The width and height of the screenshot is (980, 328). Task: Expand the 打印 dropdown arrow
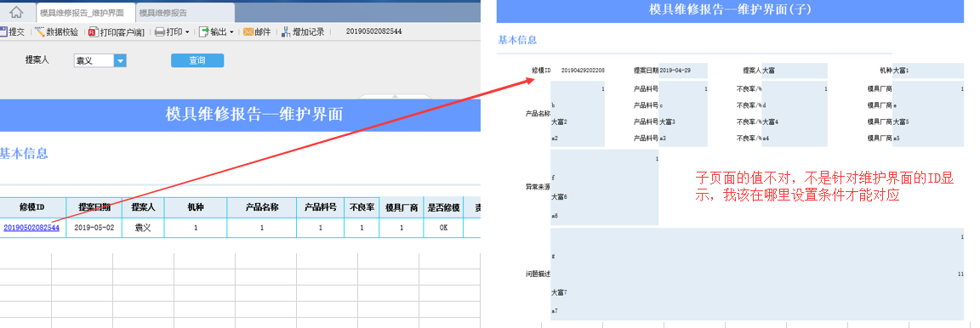pyautogui.click(x=187, y=31)
